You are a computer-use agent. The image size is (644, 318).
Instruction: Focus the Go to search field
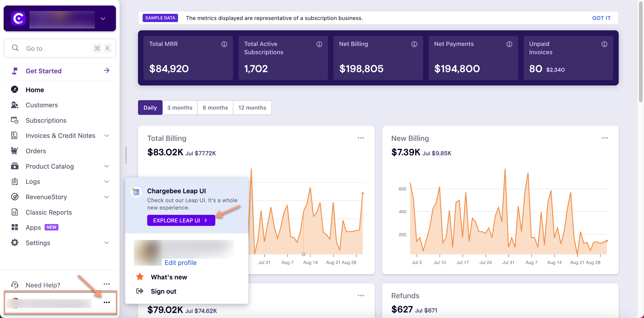click(60, 48)
